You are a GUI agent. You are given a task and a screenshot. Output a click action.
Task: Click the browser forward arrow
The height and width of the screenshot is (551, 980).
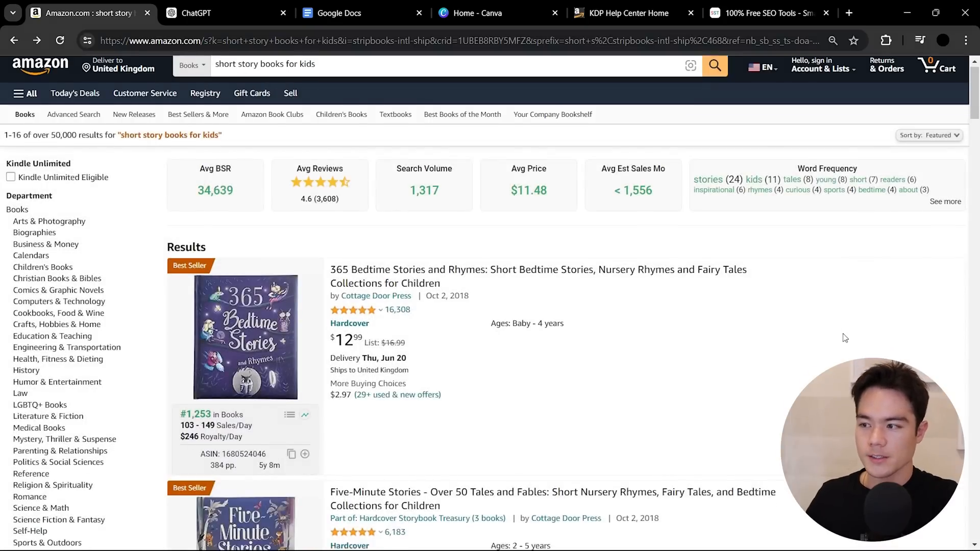point(37,40)
